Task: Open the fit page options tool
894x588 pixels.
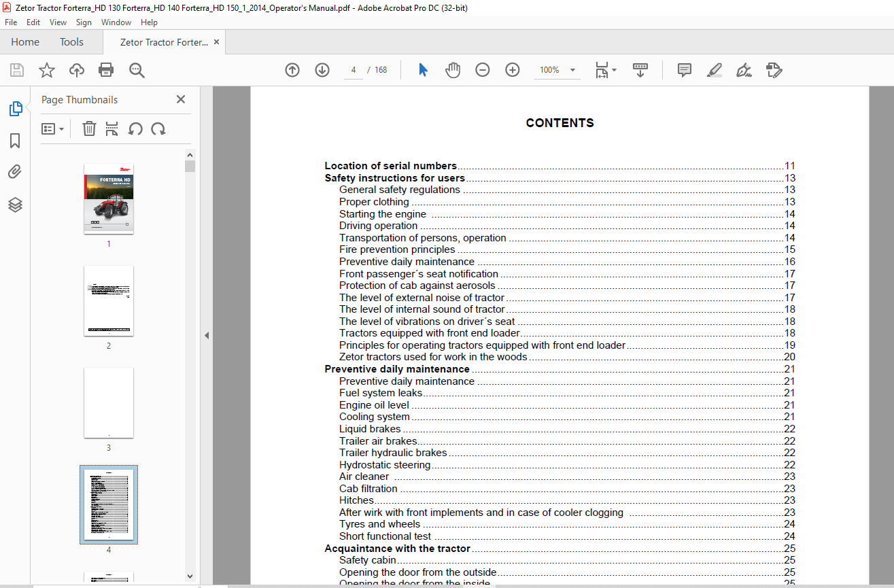Action: (605, 70)
